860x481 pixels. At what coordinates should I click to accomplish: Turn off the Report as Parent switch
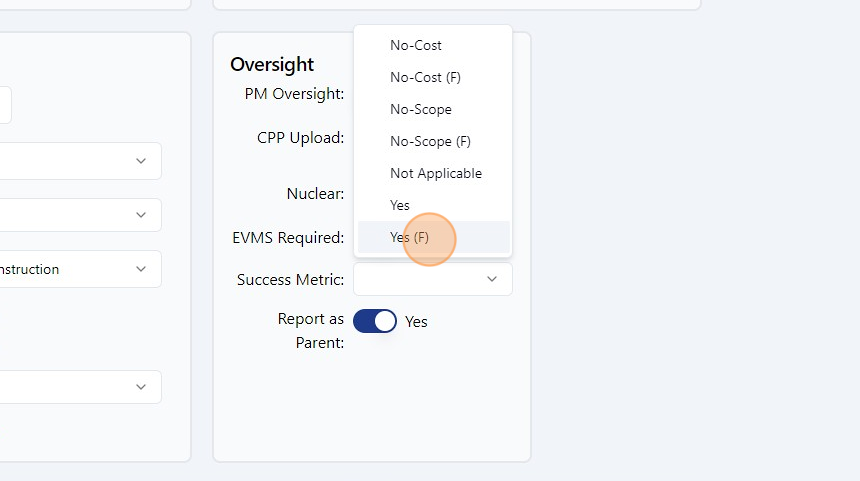pyautogui.click(x=375, y=321)
